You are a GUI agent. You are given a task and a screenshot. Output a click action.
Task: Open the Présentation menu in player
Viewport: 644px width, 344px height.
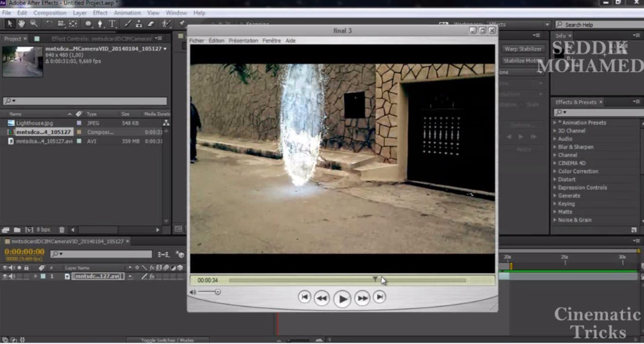[243, 40]
